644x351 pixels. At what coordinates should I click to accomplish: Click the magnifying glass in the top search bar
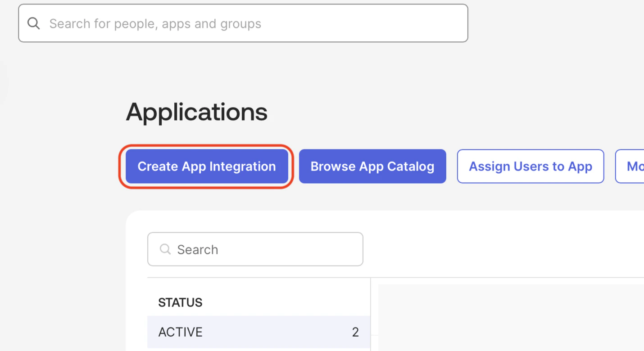(x=33, y=23)
